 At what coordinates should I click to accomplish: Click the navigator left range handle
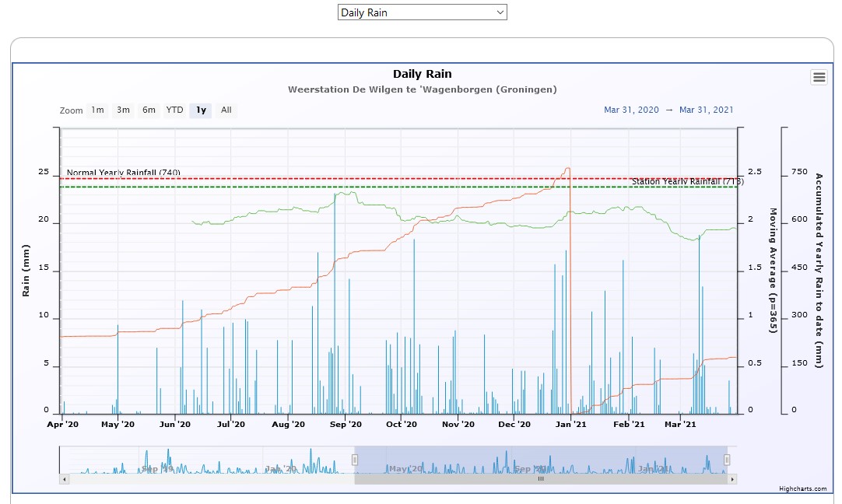point(355,460)
